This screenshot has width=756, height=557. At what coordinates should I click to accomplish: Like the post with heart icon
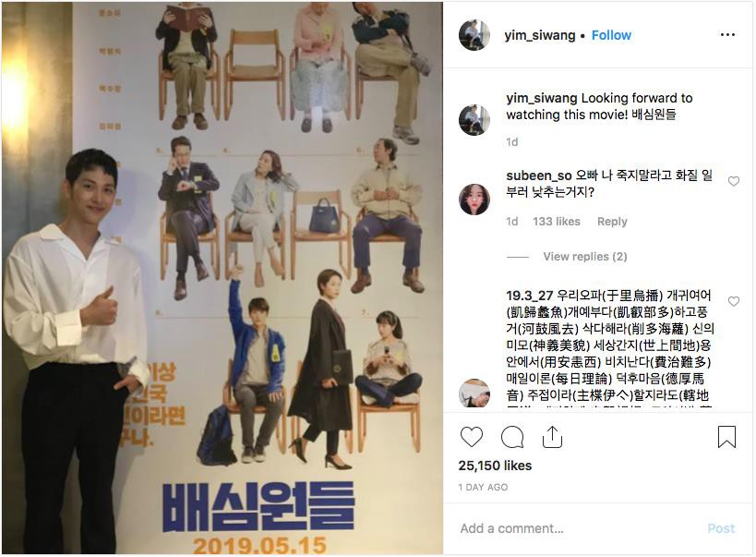point(472,437)
